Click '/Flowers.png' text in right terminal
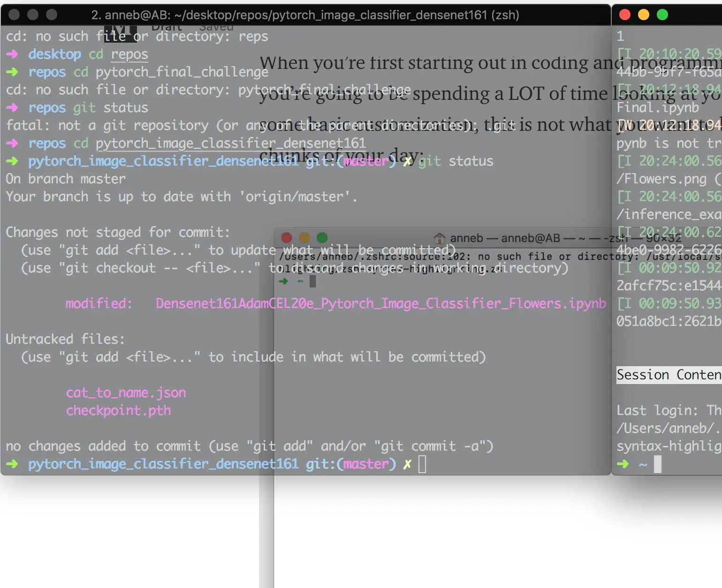This screenshot has height=588, width=722. click(x=661, y=179)
